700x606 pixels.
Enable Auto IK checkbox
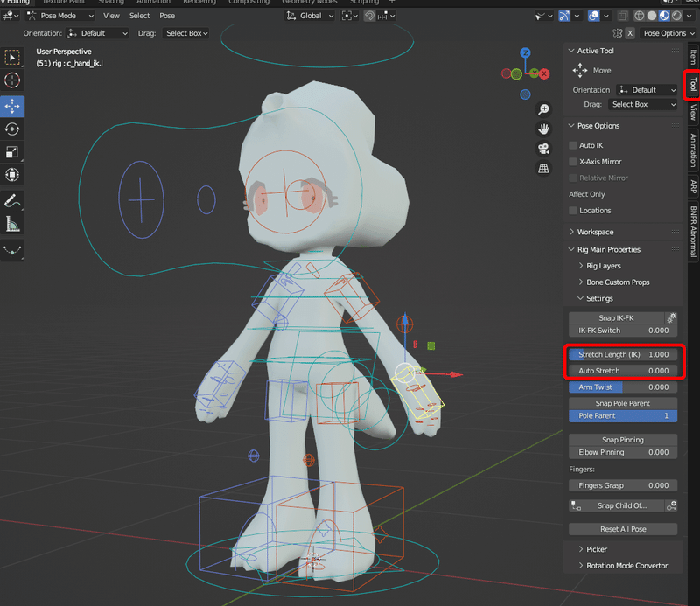[573, 145]
